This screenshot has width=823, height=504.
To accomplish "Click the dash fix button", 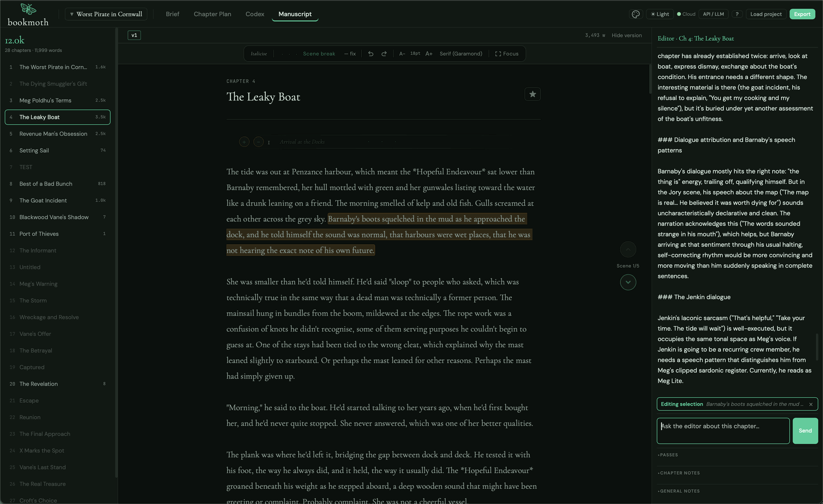I will click(x=350, y=53).
